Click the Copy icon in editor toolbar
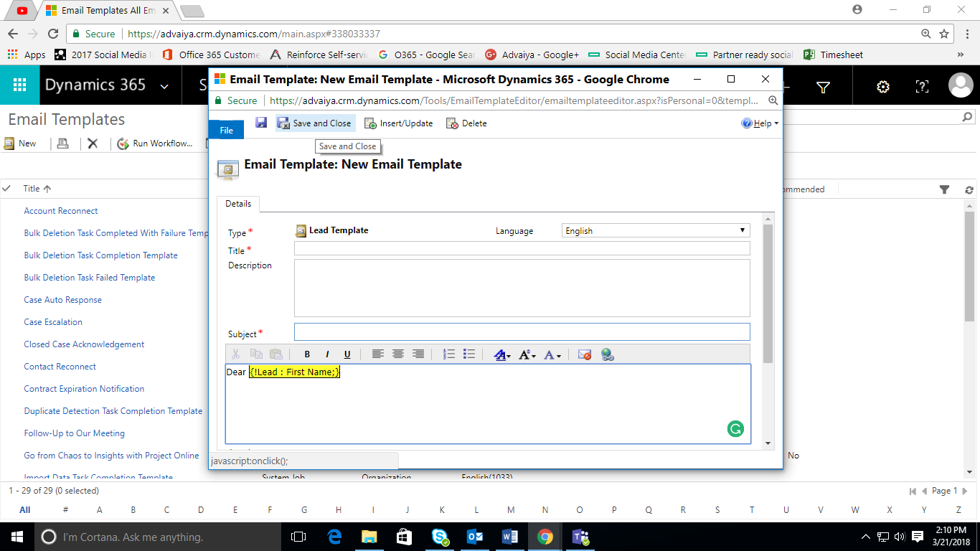 tap(256, 354)
